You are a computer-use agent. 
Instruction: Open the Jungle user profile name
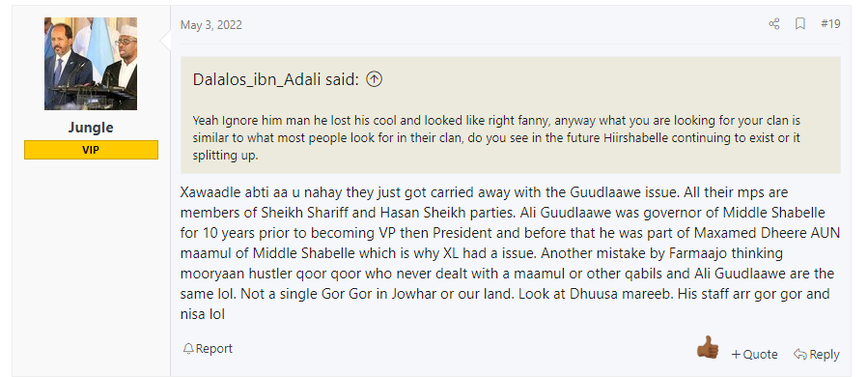click(x=91, y=128)
